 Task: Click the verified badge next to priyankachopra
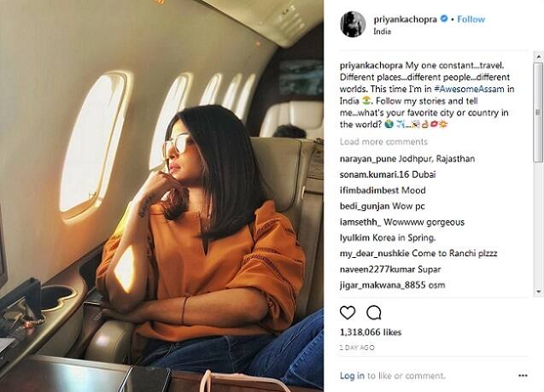pyautogui.click(x=444, y=19)
